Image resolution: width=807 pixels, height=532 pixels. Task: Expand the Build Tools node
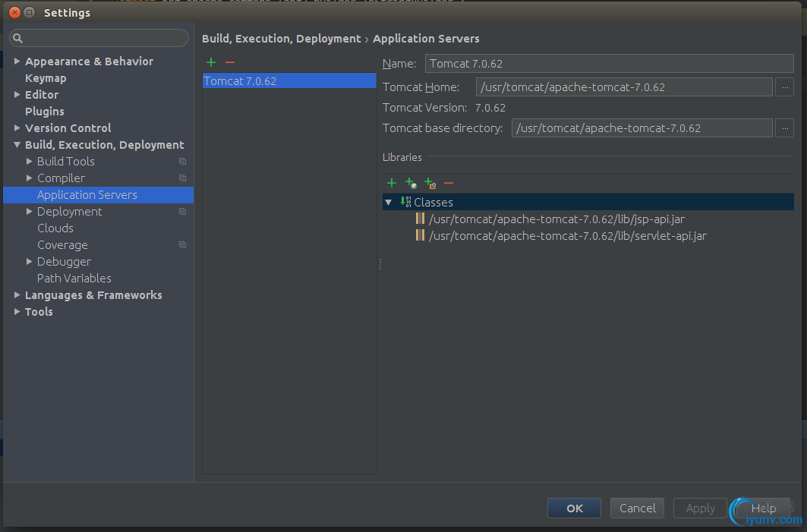pos(30,162)
